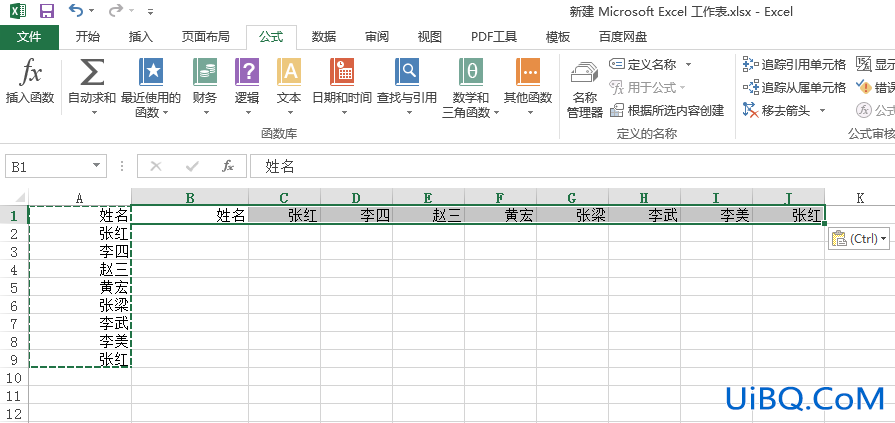Switch to the Home (开始) tab
The image size is (895, 423).
point(87,37)
